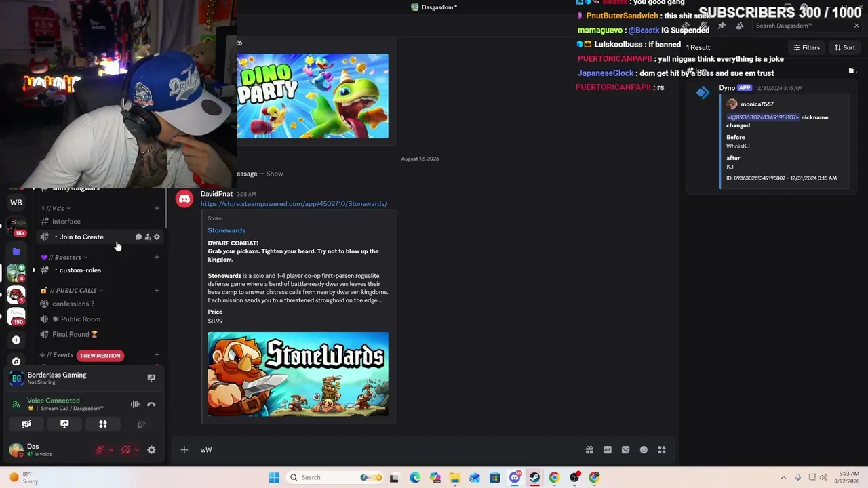The image size is (868, 488).
Task: Open the apps launcher in message bar
Action: point(662,450)
